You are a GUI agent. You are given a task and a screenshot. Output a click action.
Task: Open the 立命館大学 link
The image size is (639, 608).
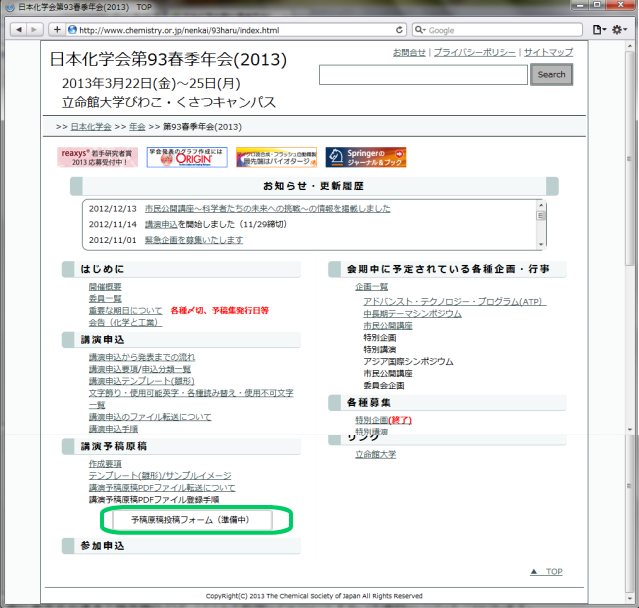pos(375,454)
